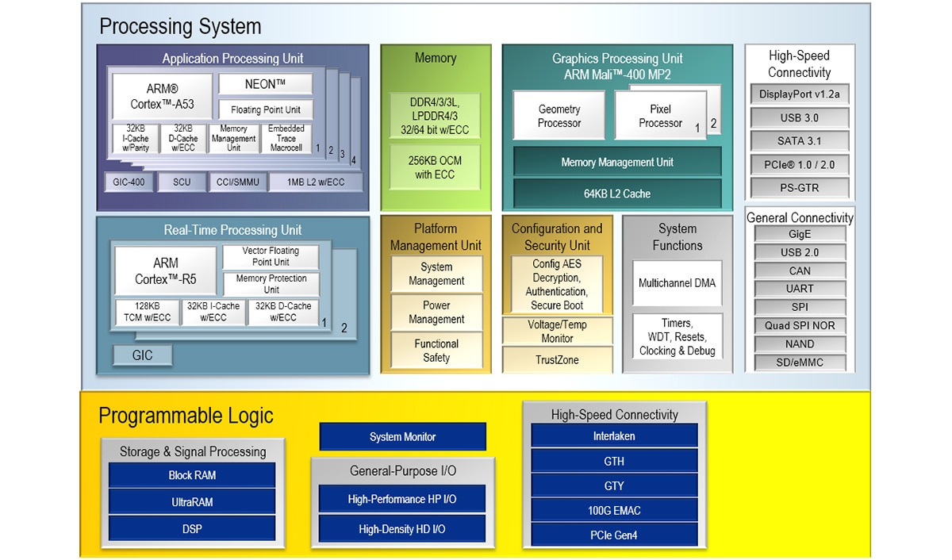Viewport: 952px width, 560px height.
Task: Select the 64KB L2 Cache bar
Action: point(617,194)
